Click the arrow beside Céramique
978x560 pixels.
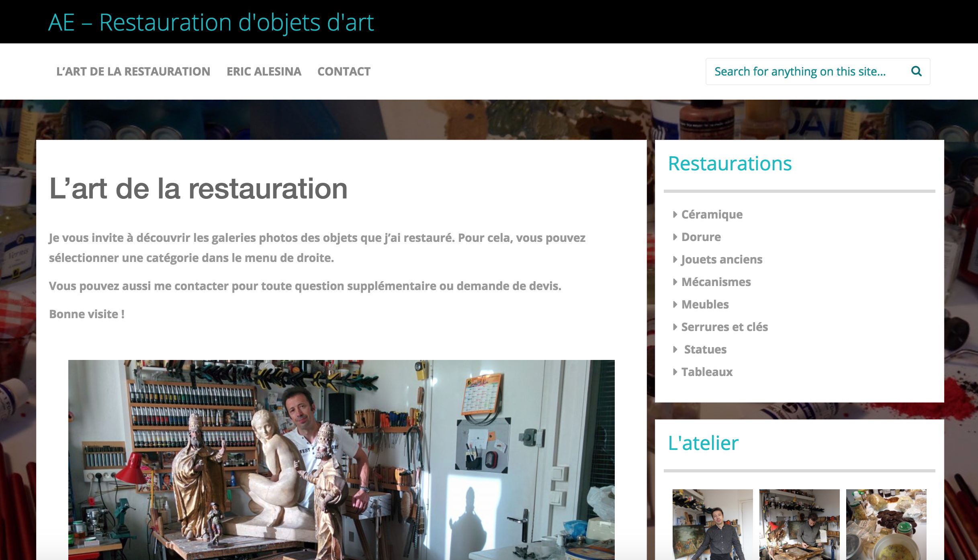coord(675,215)
